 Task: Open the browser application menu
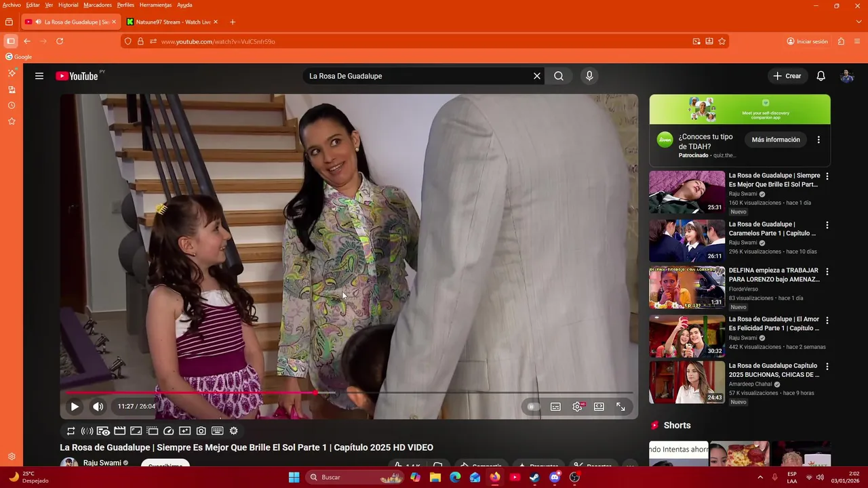(857, 41)
